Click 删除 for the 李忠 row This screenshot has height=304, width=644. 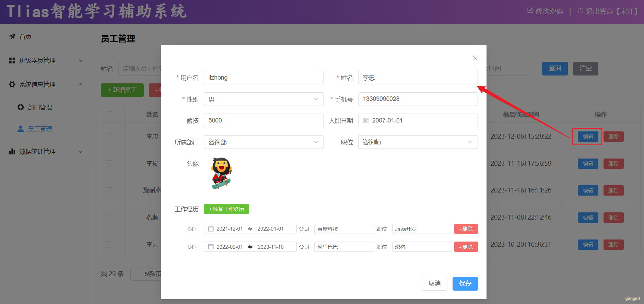coord(613,136)
